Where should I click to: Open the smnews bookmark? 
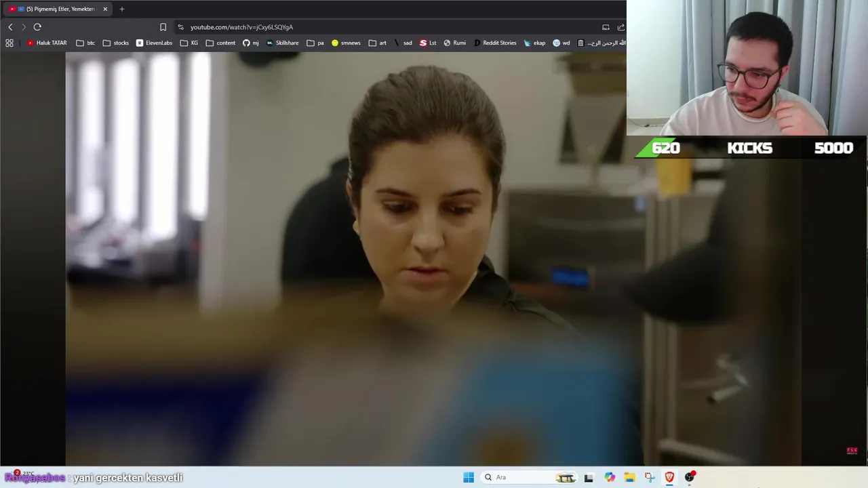pos(346,43)
